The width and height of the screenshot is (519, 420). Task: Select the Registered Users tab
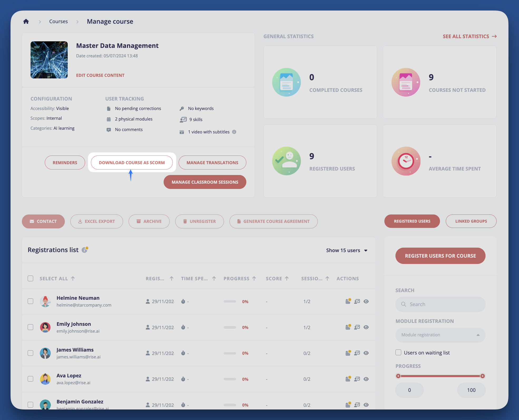tap(412, 221)
